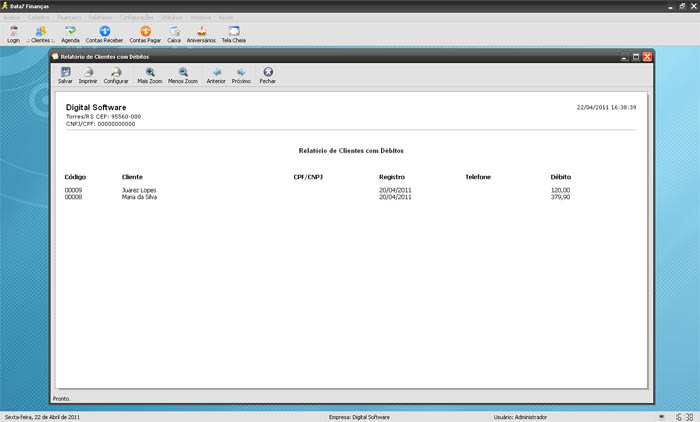The height and width of the screenshot is (422, 700).
Task: Show Aniversários birthdays list
Action: point(201,34)
